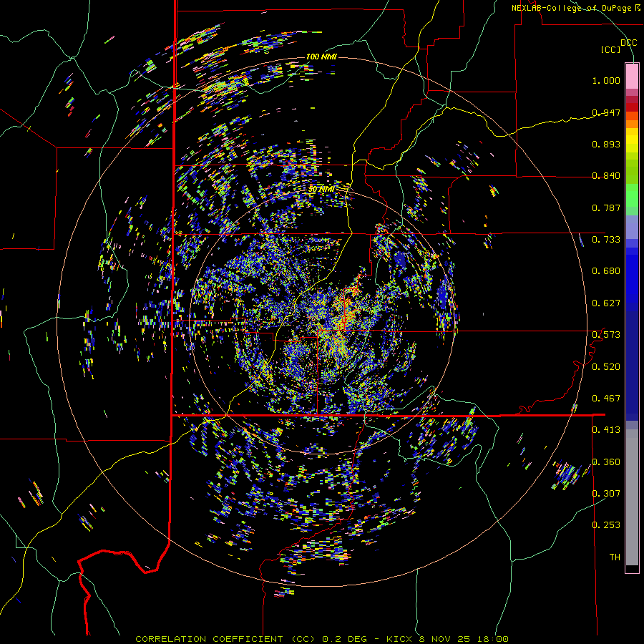This screenshot has width=644, height=644.
Task: Select the 0.520 legend value
Action: (606, 367)
